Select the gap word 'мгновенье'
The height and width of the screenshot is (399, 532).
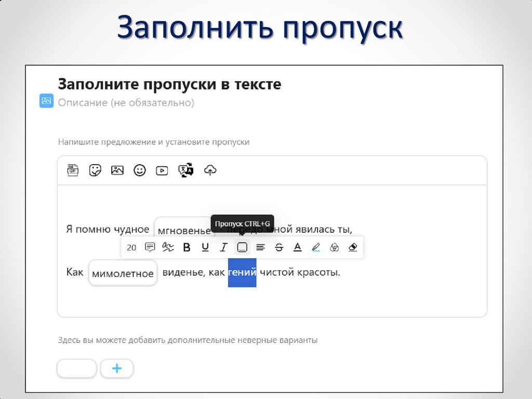tap(184, 231)
